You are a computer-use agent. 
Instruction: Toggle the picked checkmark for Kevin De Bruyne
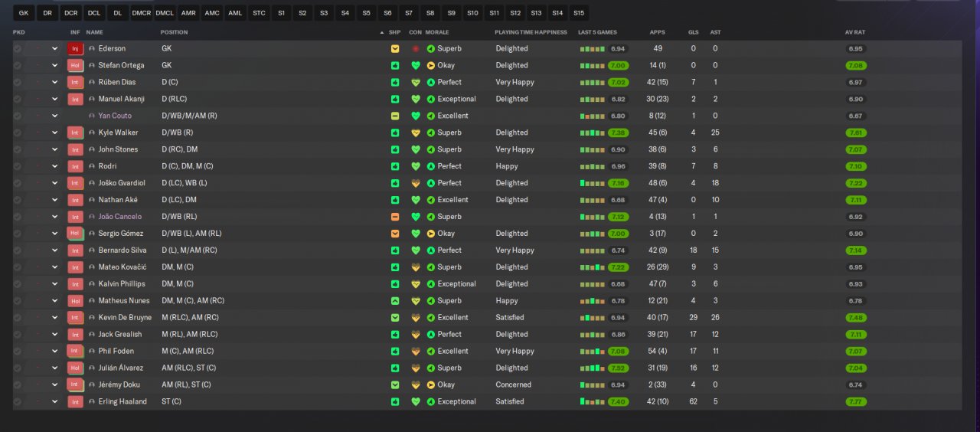tap(18, 317)
